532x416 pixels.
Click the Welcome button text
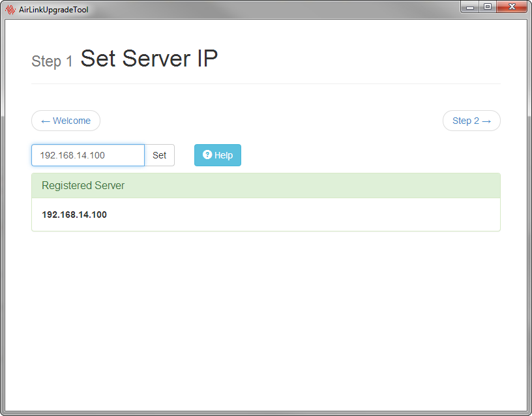click(72, 121)
